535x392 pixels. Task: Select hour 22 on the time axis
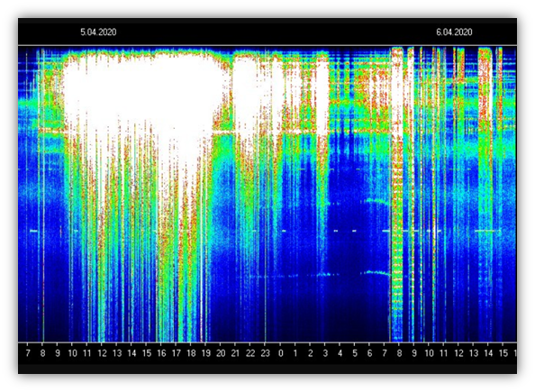click(x=250, y=353)
